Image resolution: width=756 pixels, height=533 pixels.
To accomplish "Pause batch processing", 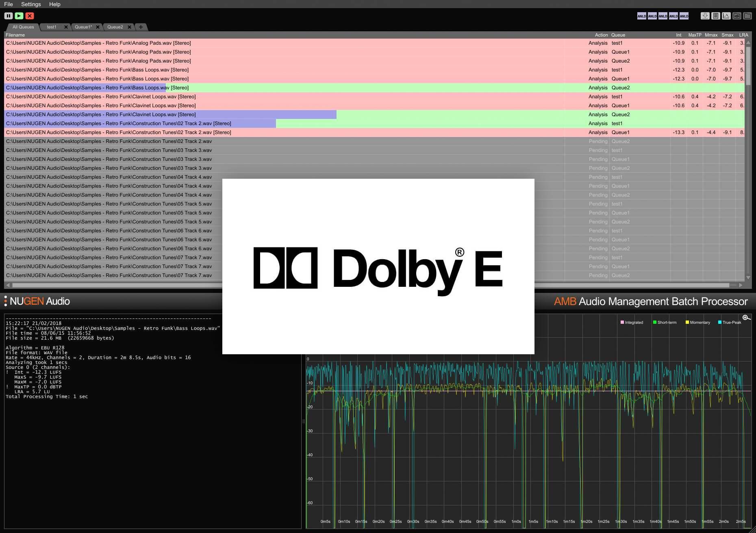I will point(8,15).
